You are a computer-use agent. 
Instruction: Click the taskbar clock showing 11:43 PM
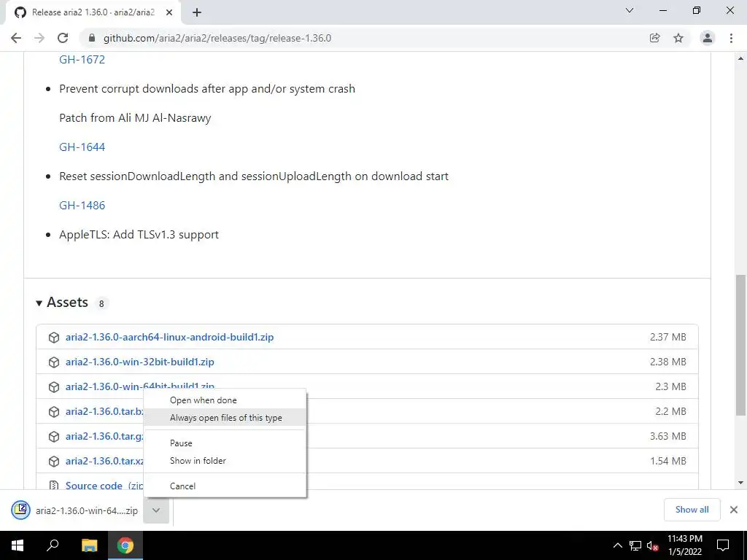[684, 545]
